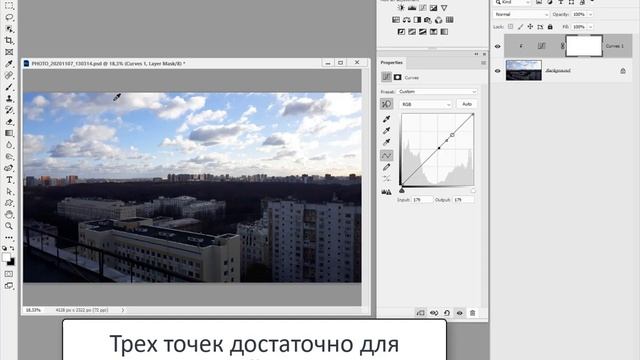
Task: Click the white point slider under curve
Action: (x=473, y=190)
